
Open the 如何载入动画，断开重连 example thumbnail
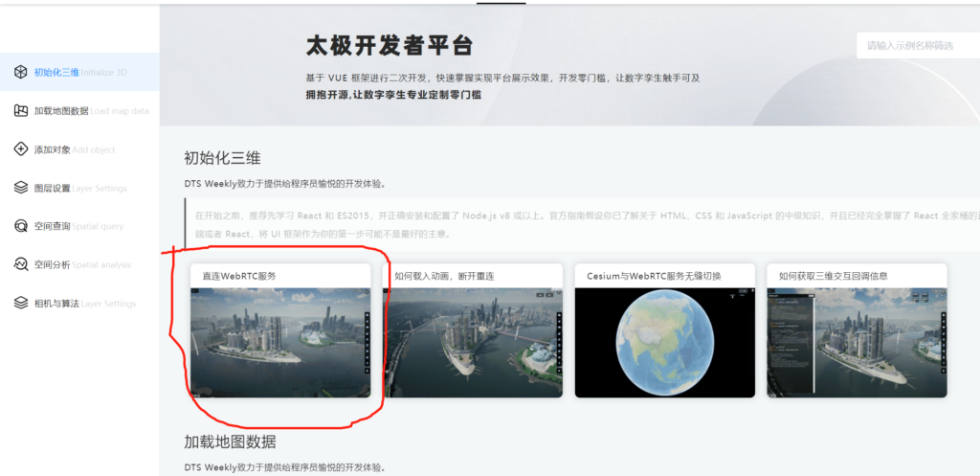tap(473, 343)
